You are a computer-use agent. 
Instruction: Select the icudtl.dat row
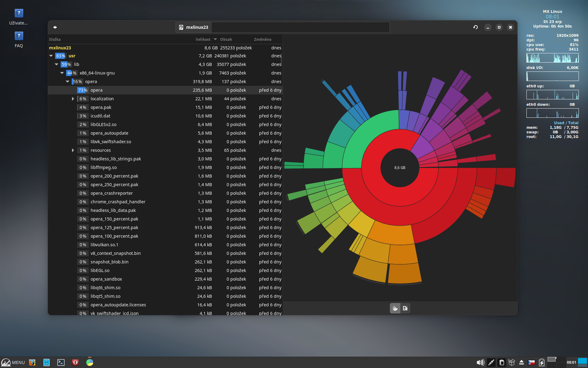click(x=165, y=116)
